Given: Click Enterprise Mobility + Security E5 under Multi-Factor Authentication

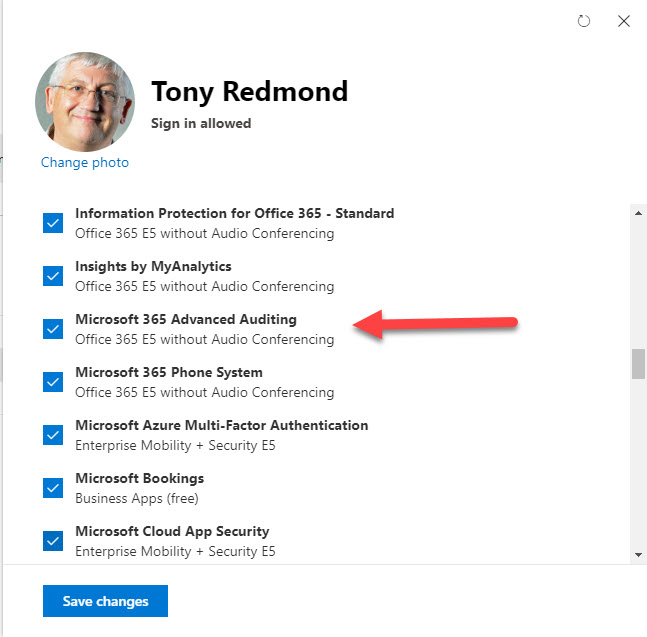Looking at the screenshot, I should pos(175,446).
